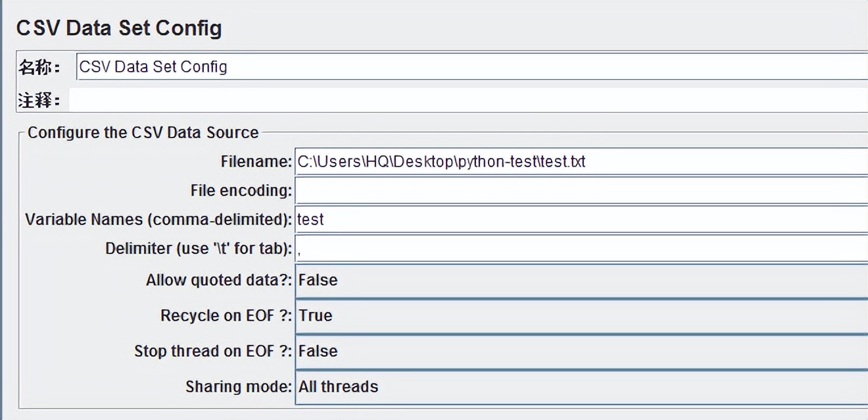
Task: Click the 名称 name input field
Action: pyautogui.click(x=471, y=66)
